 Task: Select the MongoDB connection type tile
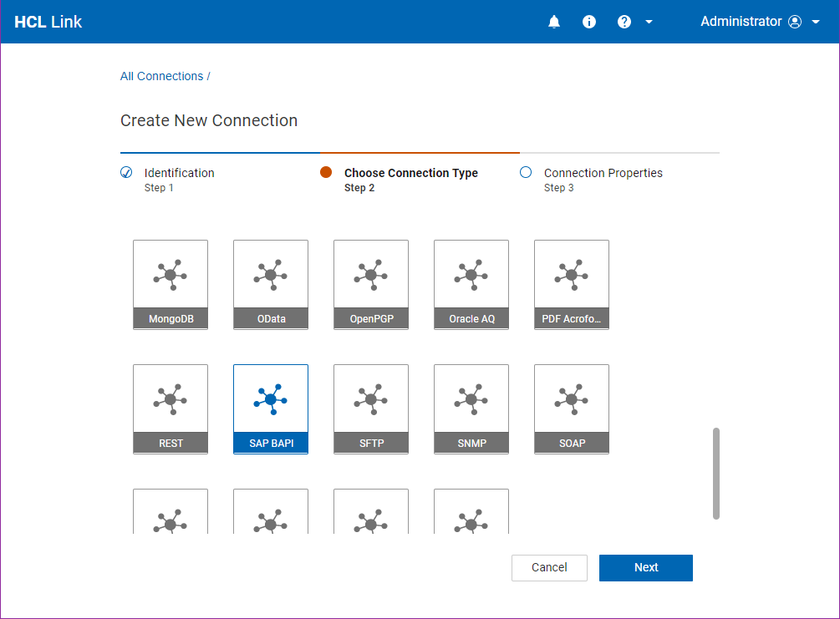point(170,284)
